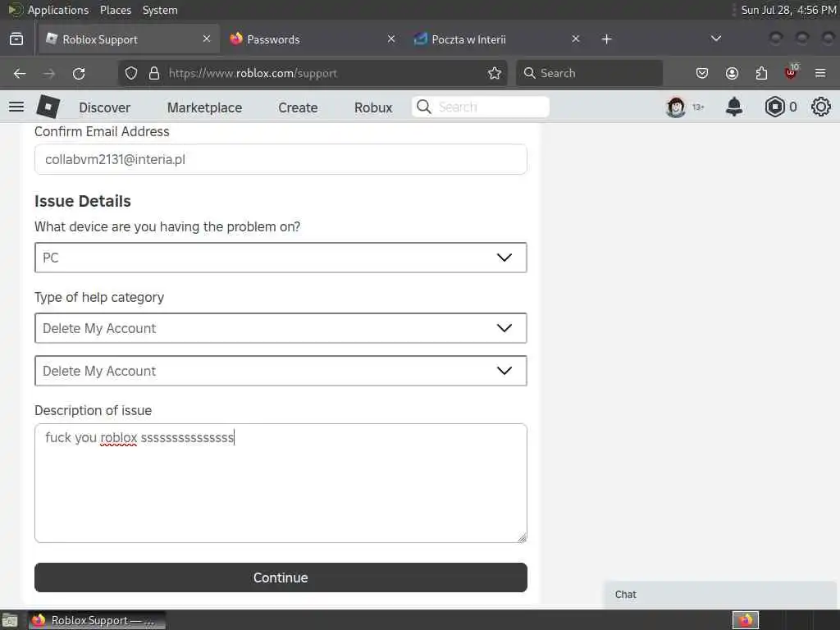Open the Roblox hamburger navigation menu
Screen dimensions: 840x630
[16, 107]
